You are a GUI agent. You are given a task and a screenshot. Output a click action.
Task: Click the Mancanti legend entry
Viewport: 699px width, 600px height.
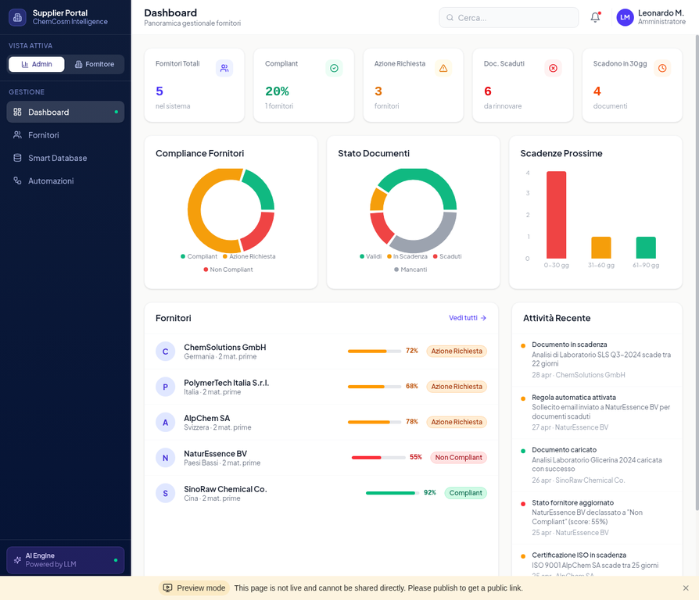tap(411, 270)
